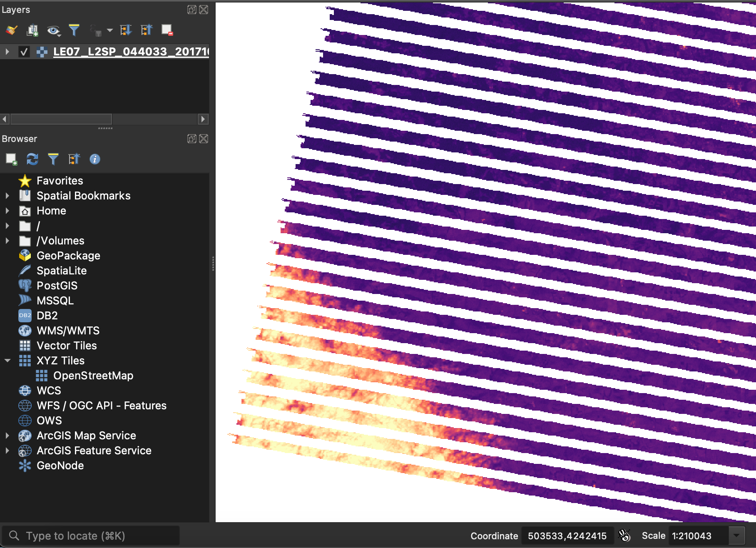The image size is (756, 548).
Task: Click Expand All in Layers toolbar
Action: (126, 30)
